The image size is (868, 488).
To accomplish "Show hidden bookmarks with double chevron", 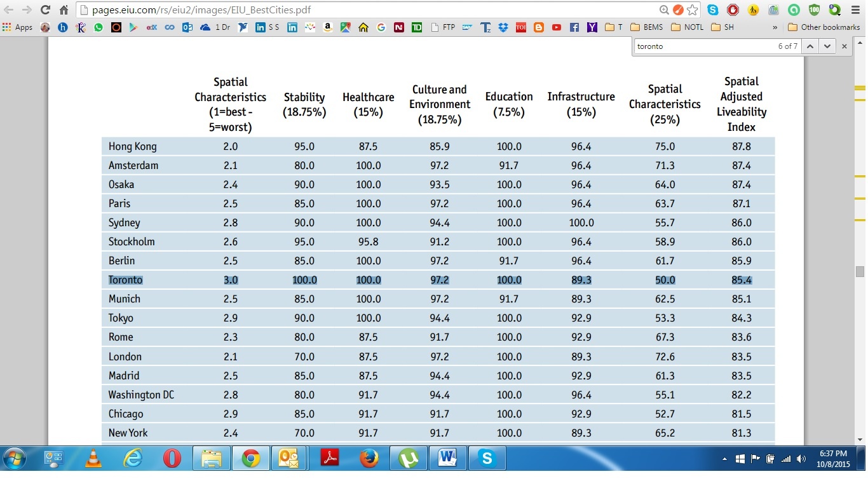I will click(x=775, y=27).
